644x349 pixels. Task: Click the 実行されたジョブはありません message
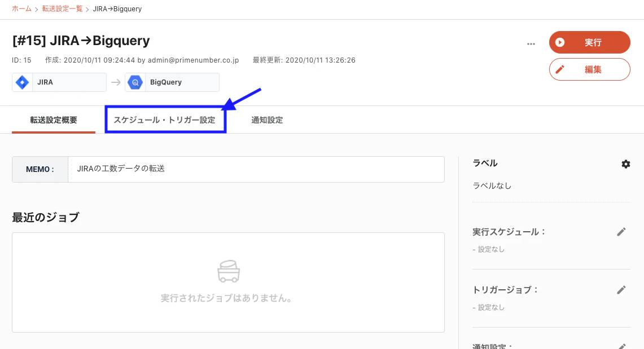[227, 298]
